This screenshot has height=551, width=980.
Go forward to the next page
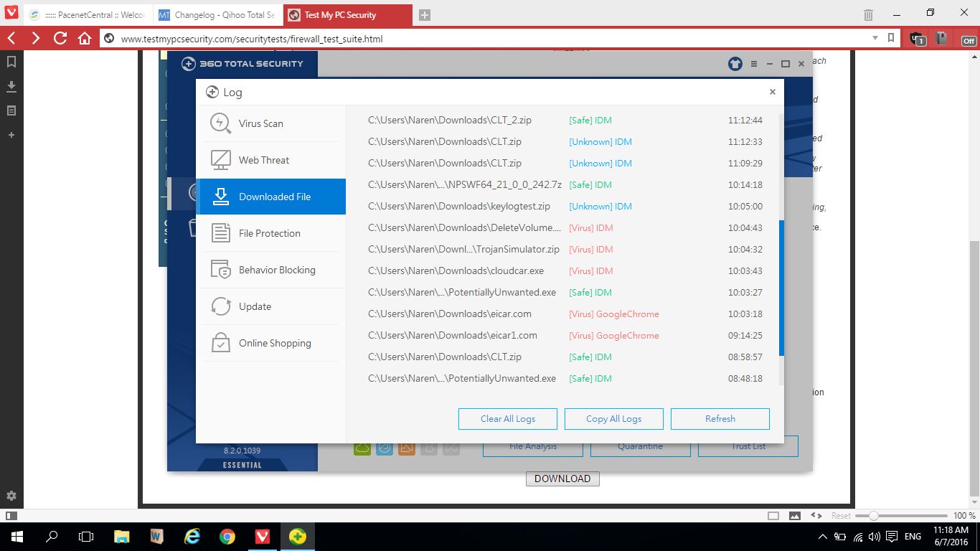(36, 38)
